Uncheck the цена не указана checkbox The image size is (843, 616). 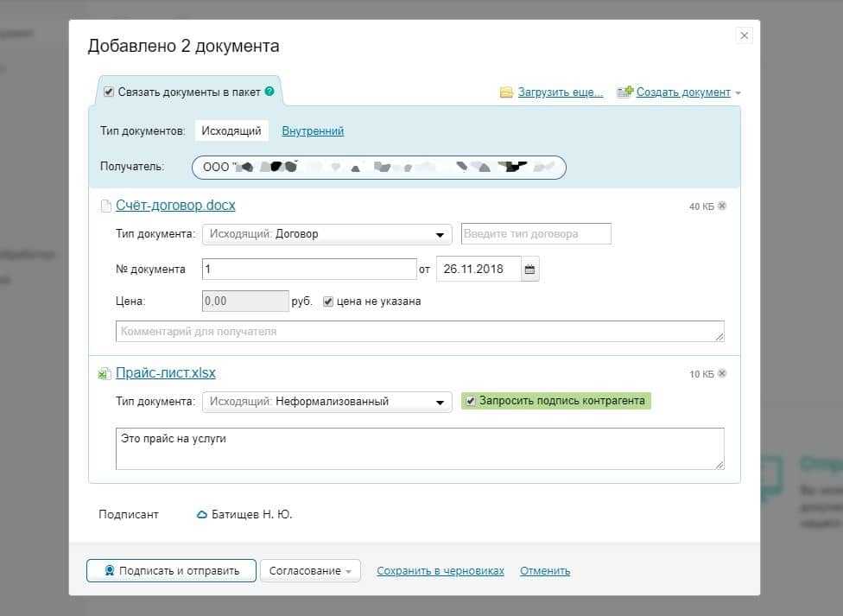pyautogui.click(x=328, y=302)
